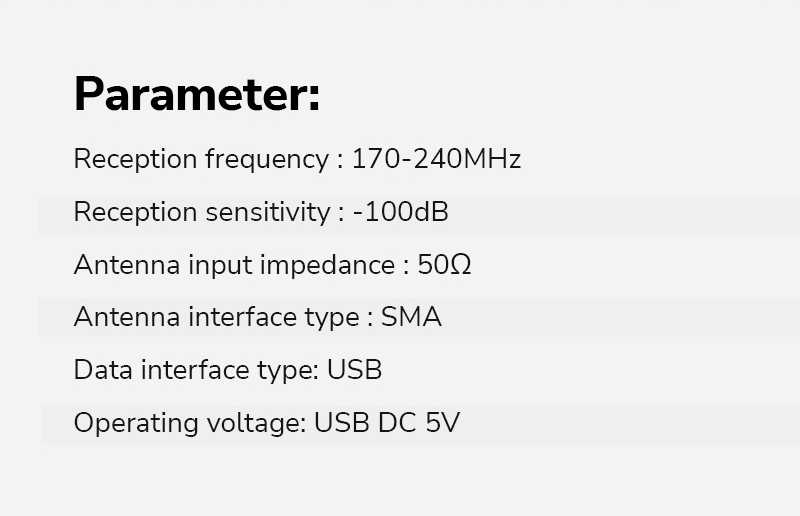Image resolution: width=800 pixels, height=516 pixels.
Task: Click the word Data
Action: click(104, 370)
